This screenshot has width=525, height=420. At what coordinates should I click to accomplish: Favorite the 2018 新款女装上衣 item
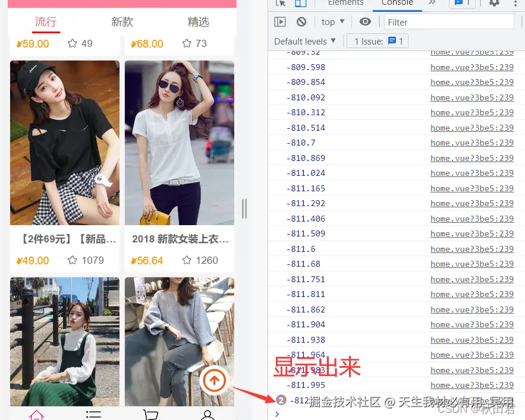tap(187, 260)
